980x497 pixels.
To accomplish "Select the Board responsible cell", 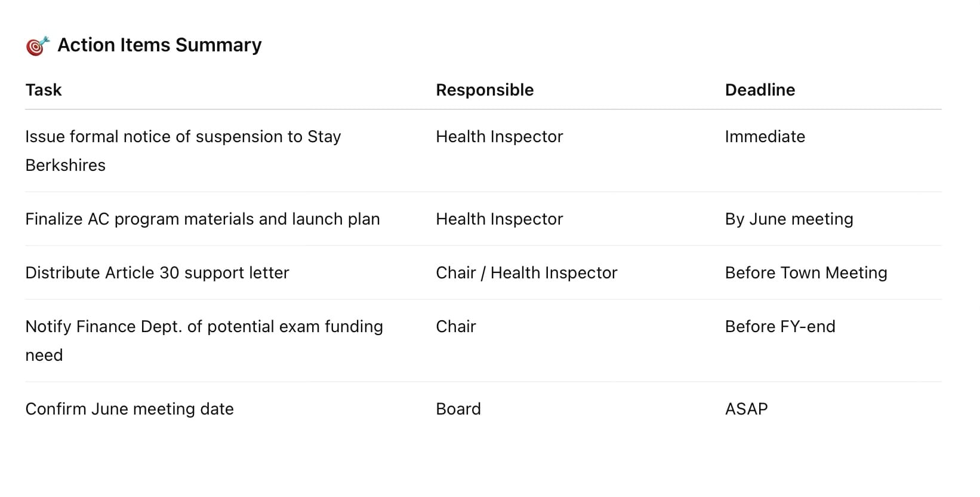I will pyautogui.click(x=458, y=409).
